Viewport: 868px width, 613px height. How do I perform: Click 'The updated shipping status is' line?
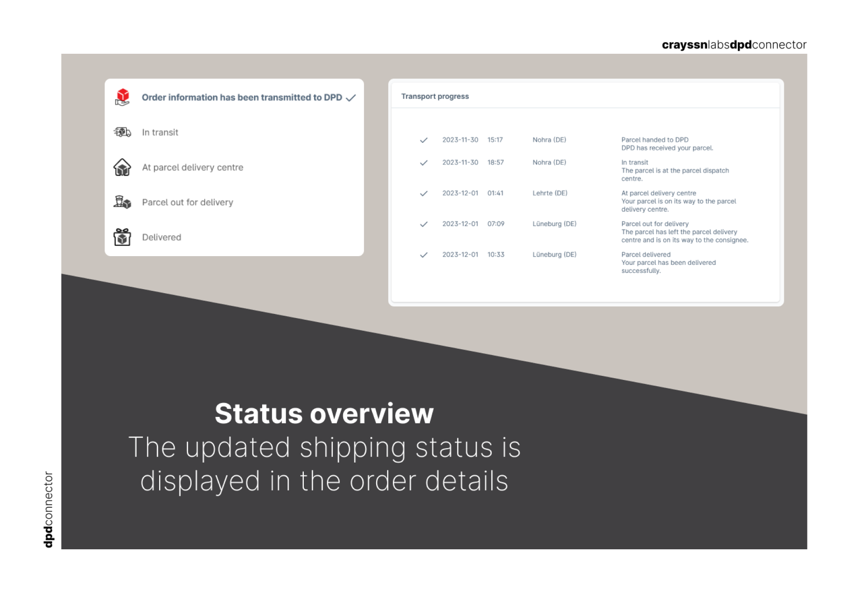(x=325, y=447)
